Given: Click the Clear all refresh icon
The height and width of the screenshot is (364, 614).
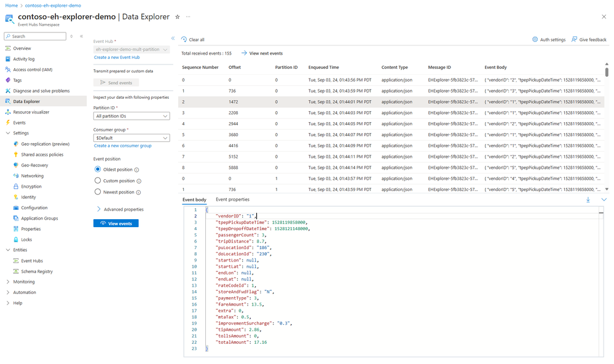Looking at the screenshot, I should [x=184, y=39].
